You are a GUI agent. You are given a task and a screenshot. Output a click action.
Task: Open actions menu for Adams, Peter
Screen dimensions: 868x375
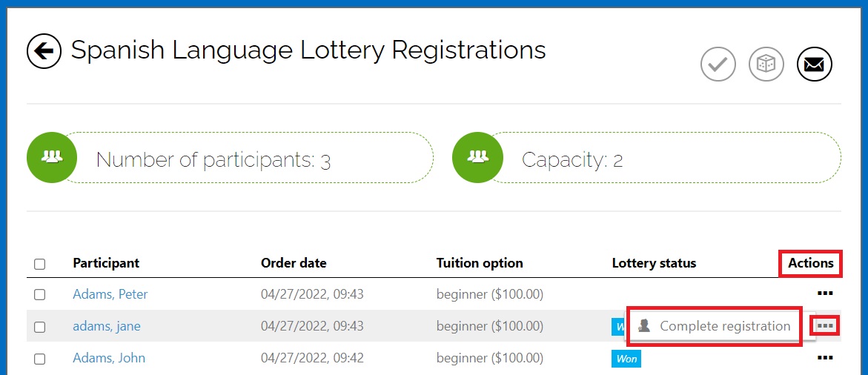point(825,293)
